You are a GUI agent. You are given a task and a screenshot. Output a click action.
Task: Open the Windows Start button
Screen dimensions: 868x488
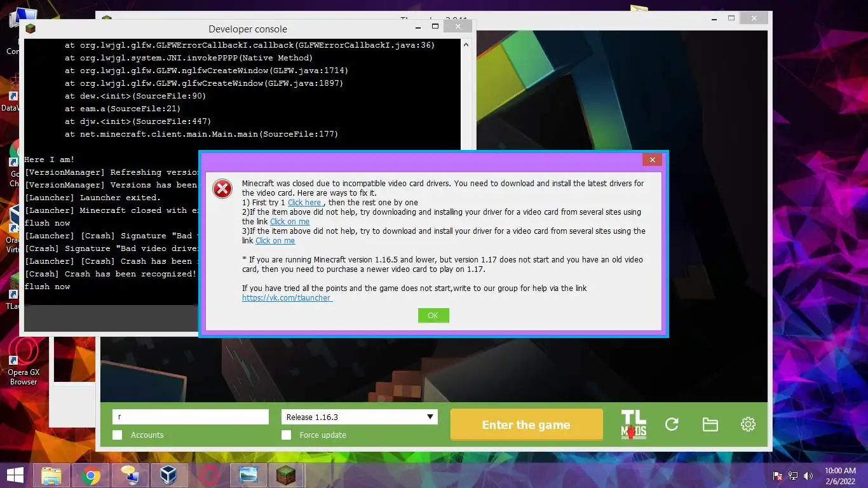point(15,475)
